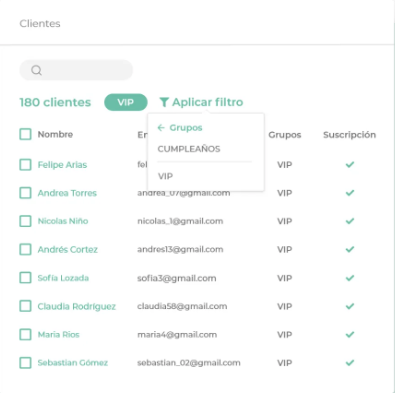395x393 pixels.
Task: Focus the client search field
Action: click(76, 70)
